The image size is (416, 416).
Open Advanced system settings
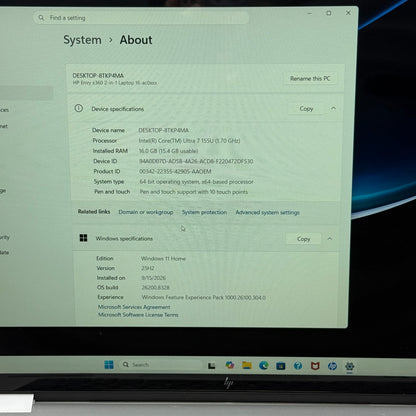pos(267,212)
